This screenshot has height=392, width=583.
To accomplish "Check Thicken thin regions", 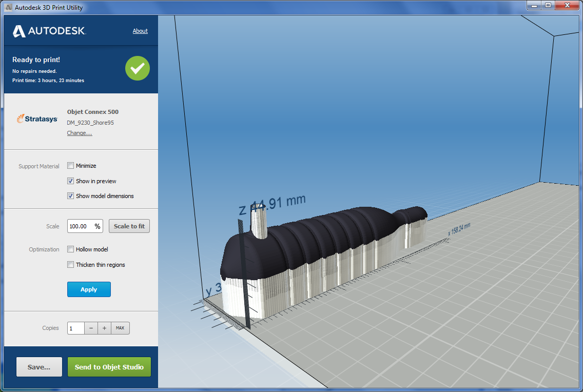I will [x=70, y=264].
